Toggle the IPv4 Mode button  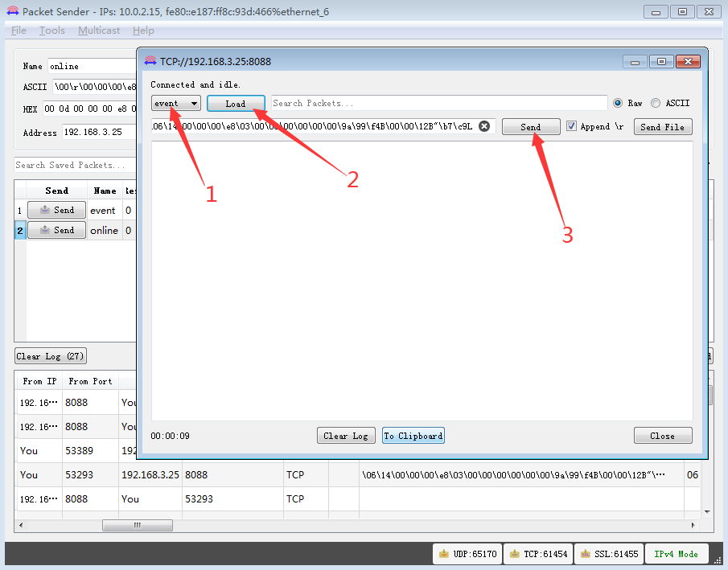(x=676, y=554)
